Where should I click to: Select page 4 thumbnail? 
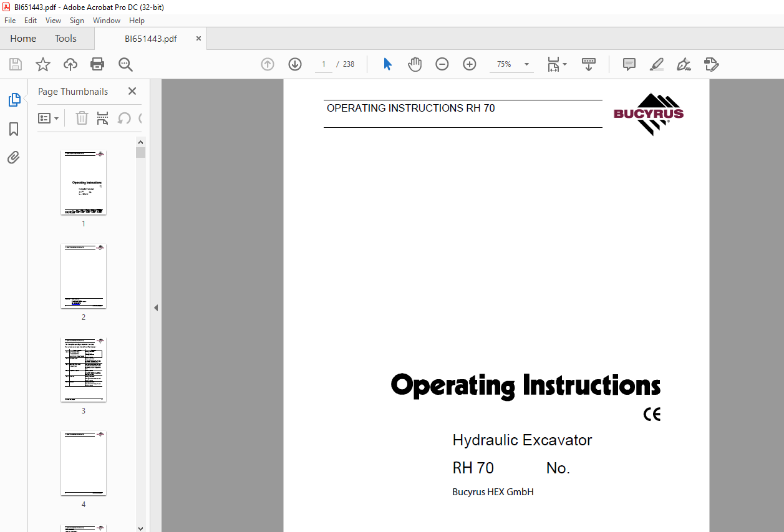(x=84, y=463)
